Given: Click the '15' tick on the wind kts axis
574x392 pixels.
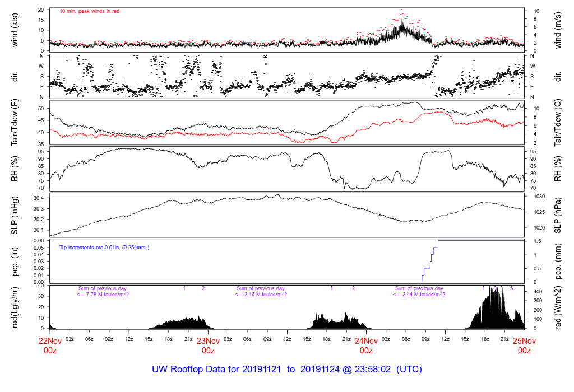Looking at the screenshot, I should click(41, 20).
